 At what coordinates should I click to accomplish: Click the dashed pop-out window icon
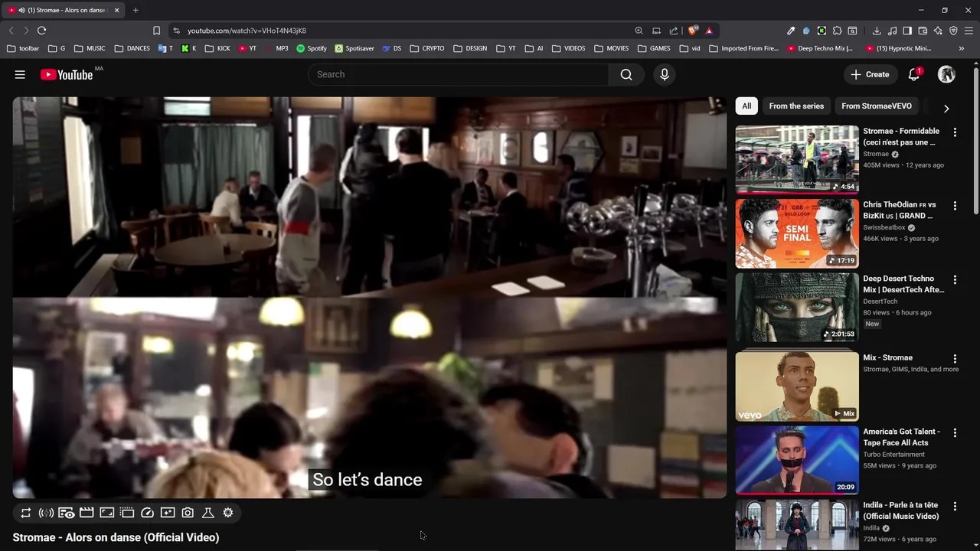point(127,513)
